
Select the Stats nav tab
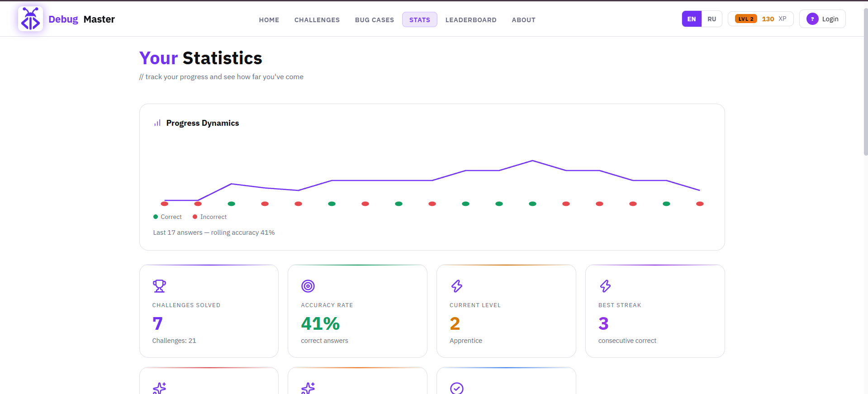[x=420, y=20]
